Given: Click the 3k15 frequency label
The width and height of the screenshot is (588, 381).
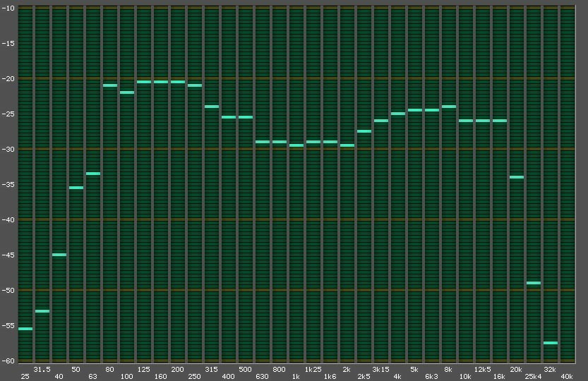Looking at the screenshot, I should pyautogui.click(x=380, y=370).
